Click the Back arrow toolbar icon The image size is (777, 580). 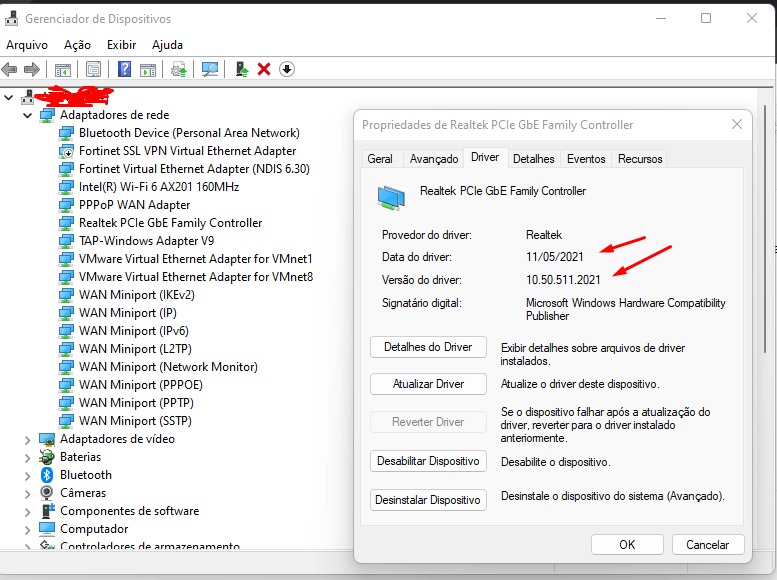click(x=9, y=69)
